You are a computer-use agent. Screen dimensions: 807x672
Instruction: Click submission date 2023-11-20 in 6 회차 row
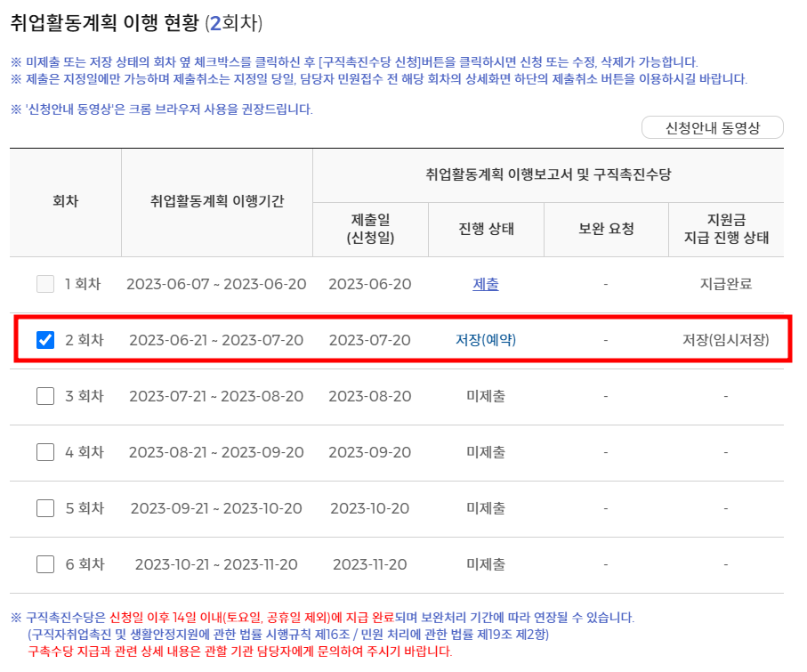click(370, 564)
